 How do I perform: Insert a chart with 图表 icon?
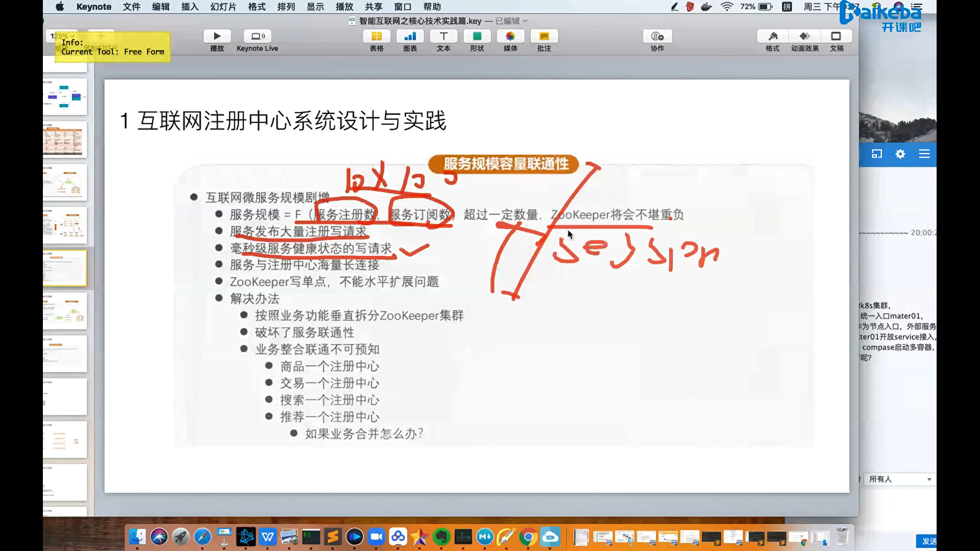[x=410, y=37]
